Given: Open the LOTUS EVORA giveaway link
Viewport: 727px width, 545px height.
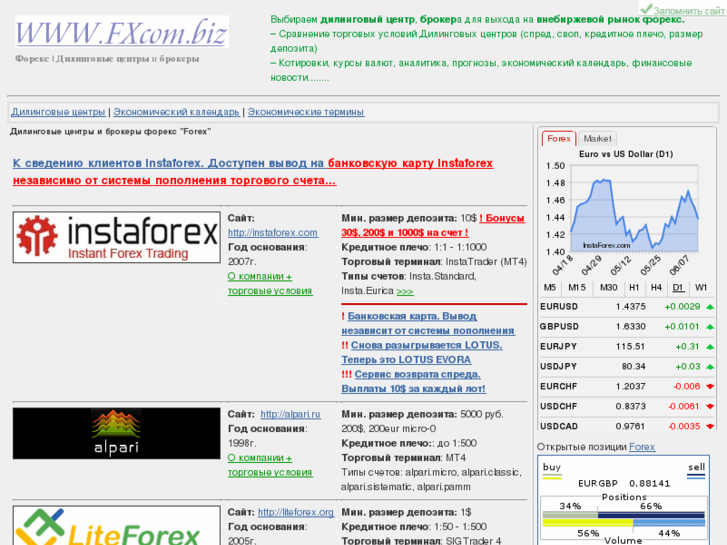Looking at the screenshot, I should tap(422, 353).
